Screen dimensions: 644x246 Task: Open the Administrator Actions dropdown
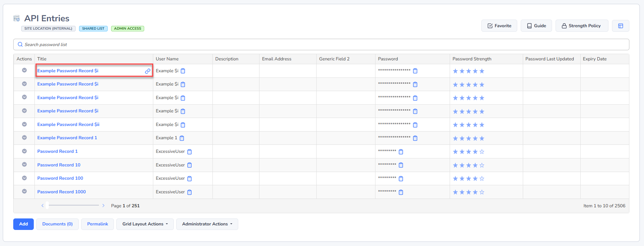click(207, 224)
